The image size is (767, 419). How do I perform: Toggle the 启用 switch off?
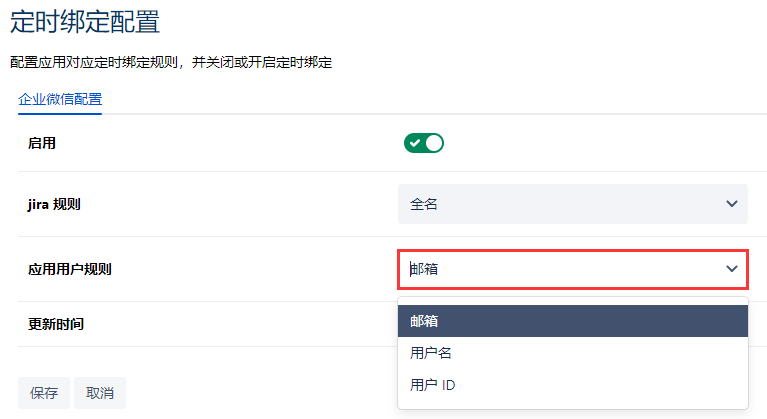click(423, 143)
